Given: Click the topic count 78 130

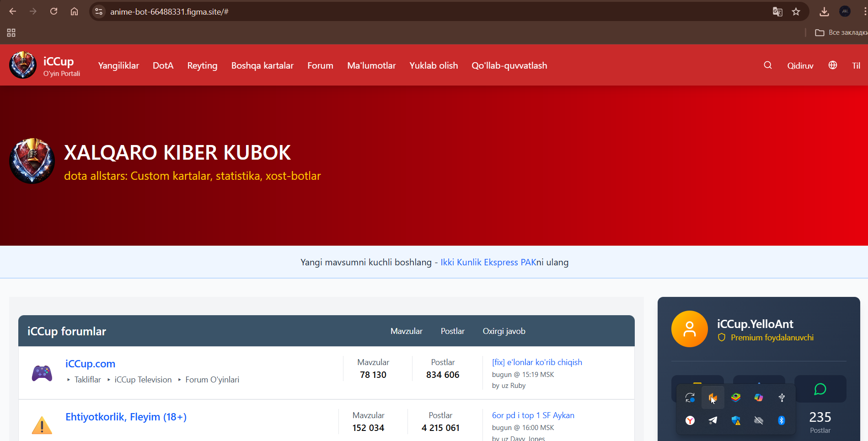Looking at the screenshot, I should (373, 375).
